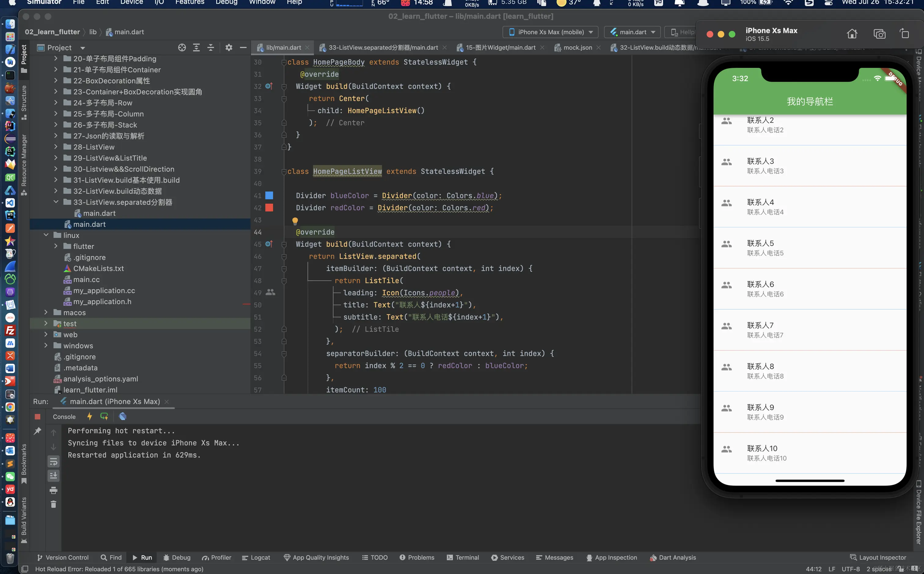
Task: Toggle tool window bars icon bottom-left corner
Action: (25, 569)
